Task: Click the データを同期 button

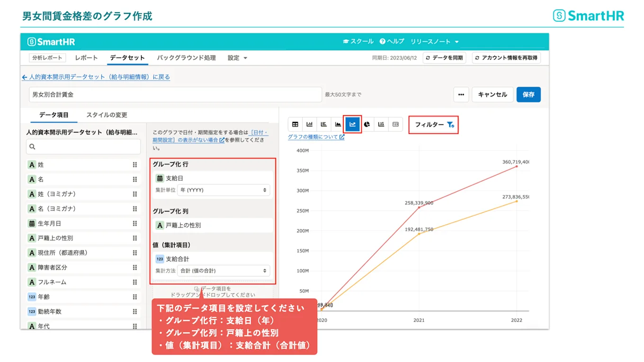Action: (x=444, y=58)
